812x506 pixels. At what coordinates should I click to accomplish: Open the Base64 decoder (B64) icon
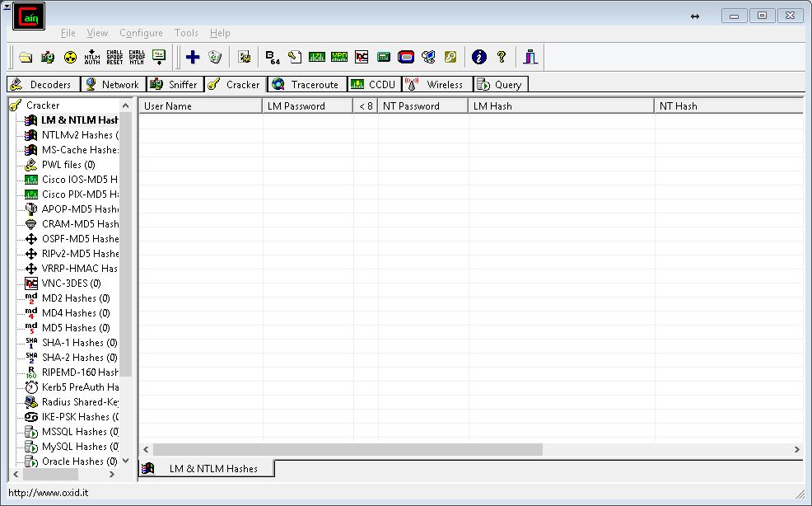click(x=273, y=57)
